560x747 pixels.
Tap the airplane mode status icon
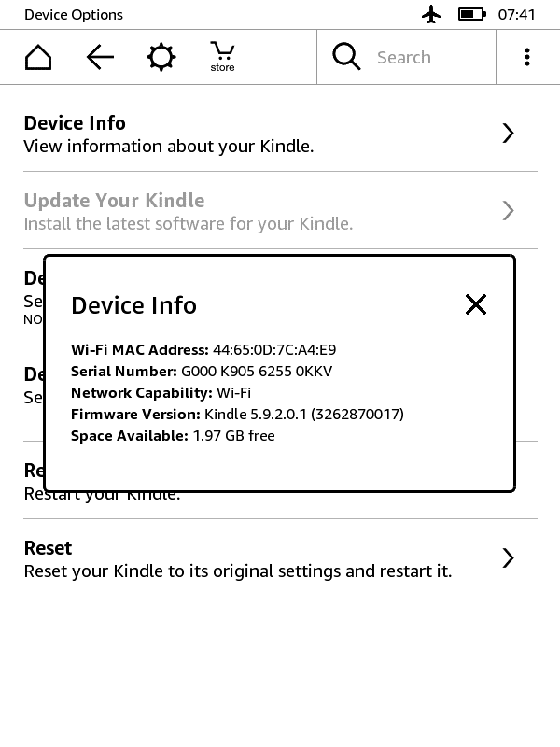tap(431, 14)
